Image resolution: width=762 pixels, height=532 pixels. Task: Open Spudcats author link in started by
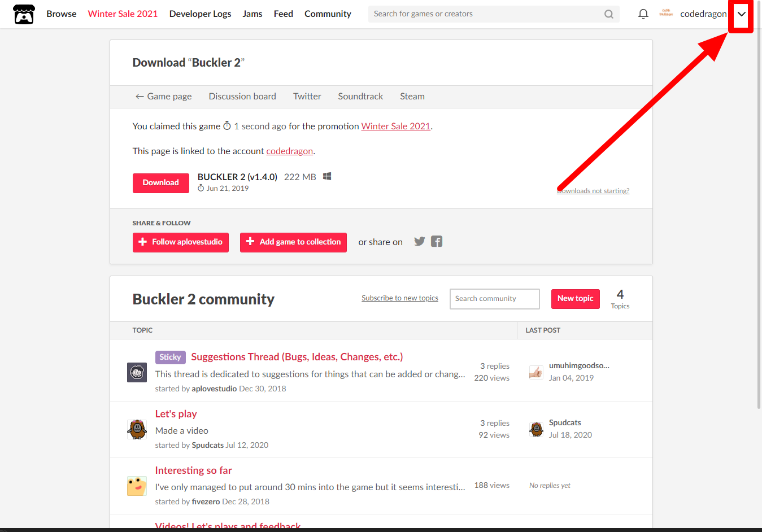(207, 445)
